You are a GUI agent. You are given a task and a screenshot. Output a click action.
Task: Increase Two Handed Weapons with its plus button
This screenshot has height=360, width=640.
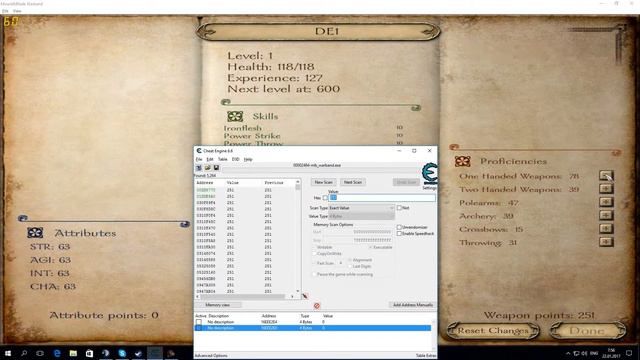606,189
